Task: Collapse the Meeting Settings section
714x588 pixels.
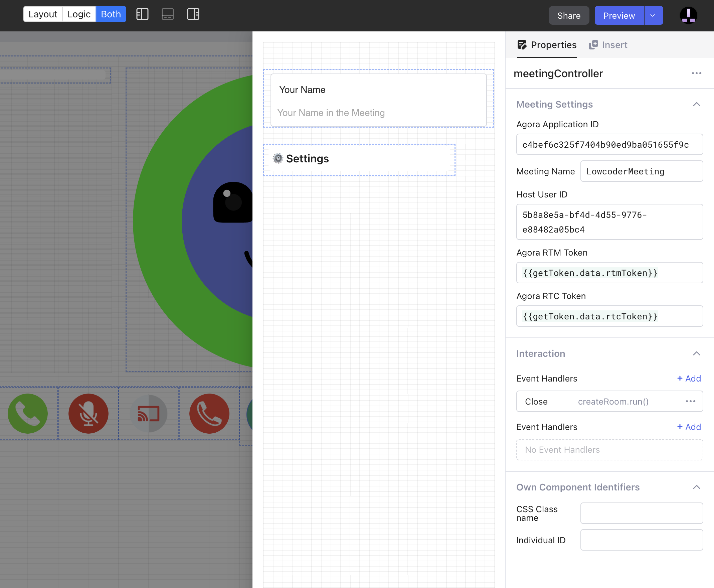Action: click(x=696, y=104)
